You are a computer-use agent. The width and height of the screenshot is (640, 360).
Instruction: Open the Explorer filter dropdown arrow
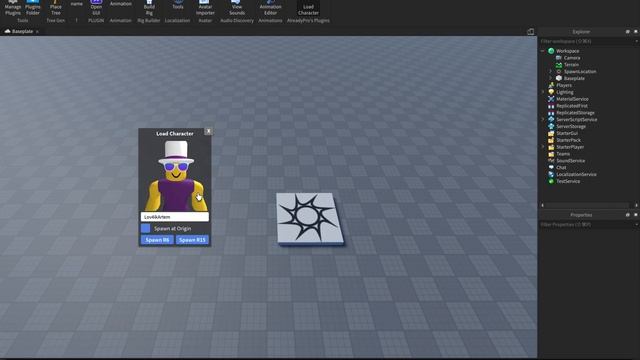[x=636, y=41]
